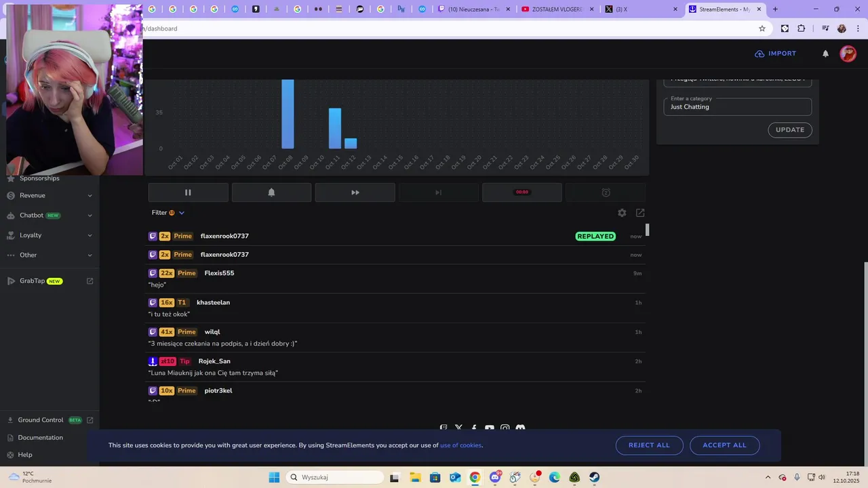This screenshot has height=488, width=868.
Task: Open Sponsorships in the sidebar
Action: [39, 178]
